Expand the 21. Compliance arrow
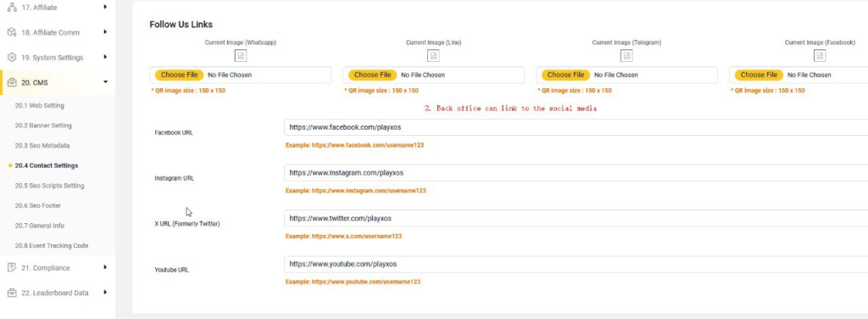 pos(105,267)
